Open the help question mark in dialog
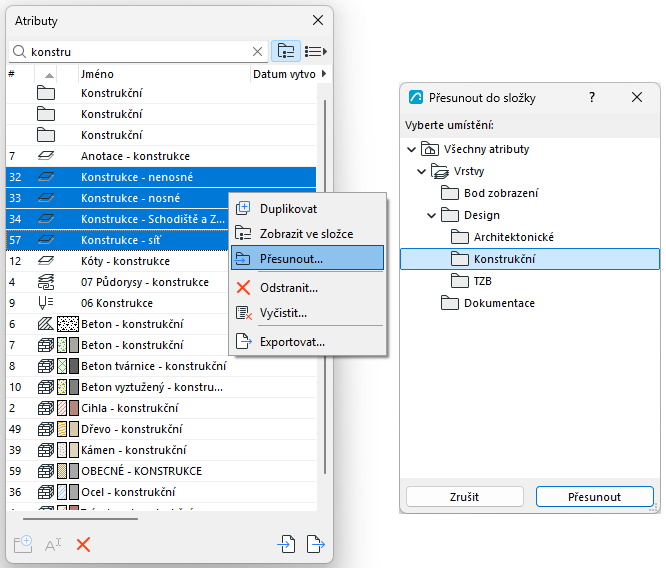 pyautogui.click(x=592, y=97)
